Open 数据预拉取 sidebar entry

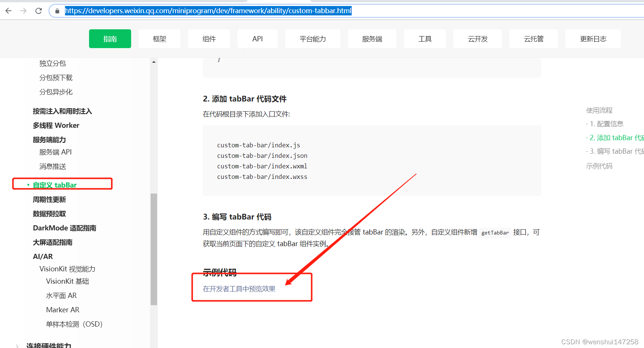click(x=49, y=213)
